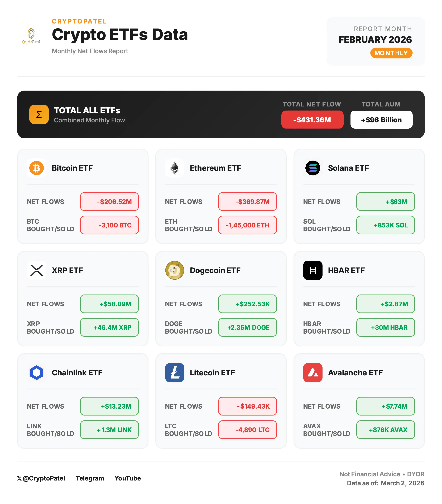Image resolution: width=442 pixels, height=504 pixels.
Task: Open the YouTube footer link
Action: point(128,478)
